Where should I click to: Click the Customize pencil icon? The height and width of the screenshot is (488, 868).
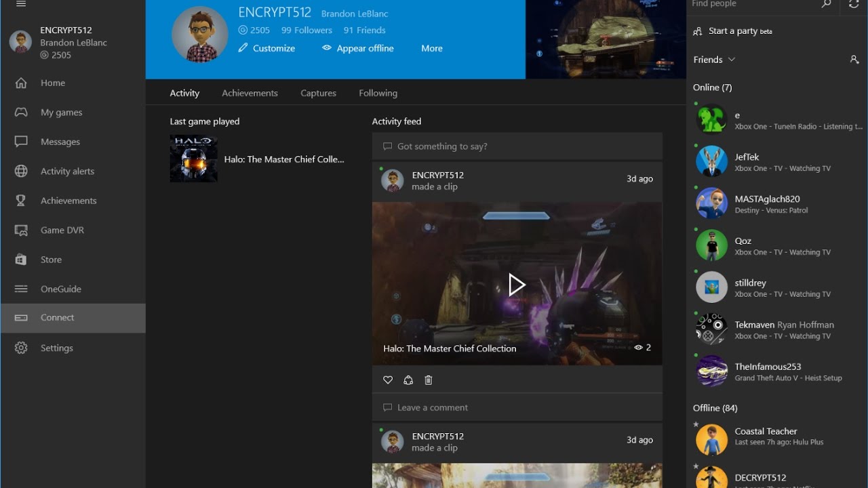[243, 48]
